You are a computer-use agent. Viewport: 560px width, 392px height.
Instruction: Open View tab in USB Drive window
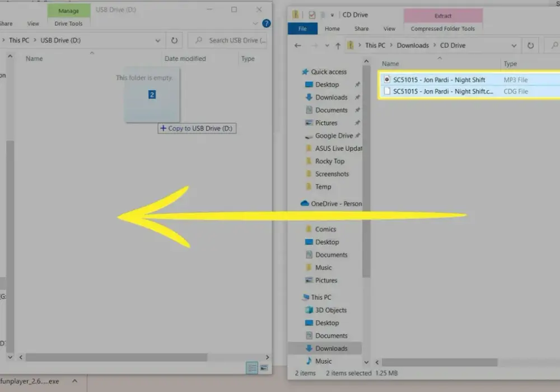click(x=33, y=24)
